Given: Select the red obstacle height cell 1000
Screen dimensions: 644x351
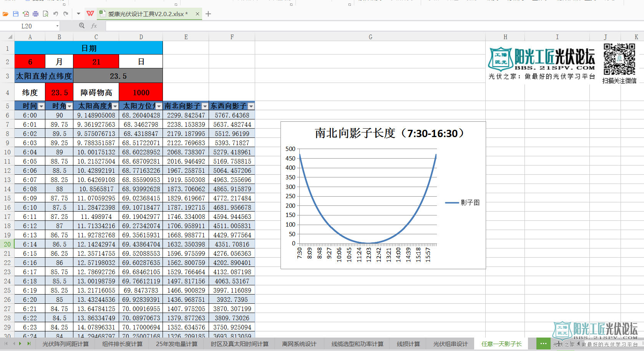Looking at the screenshot, I should tap(141, 93).
